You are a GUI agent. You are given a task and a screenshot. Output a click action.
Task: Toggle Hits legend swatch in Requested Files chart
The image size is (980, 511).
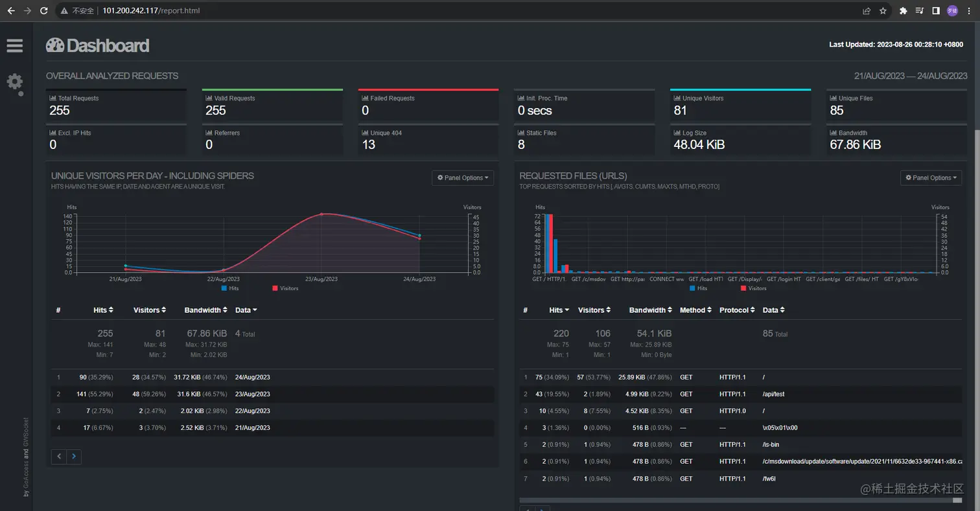(x=693, y=288)
